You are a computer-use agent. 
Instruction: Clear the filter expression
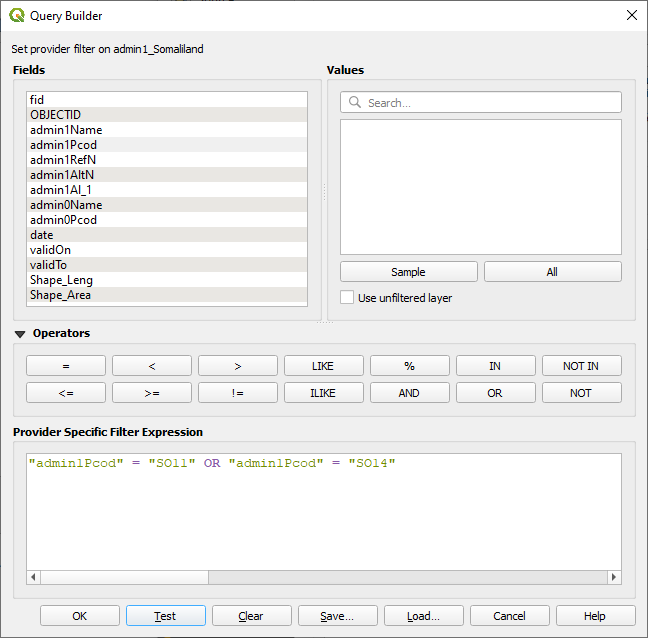(251, 616)
